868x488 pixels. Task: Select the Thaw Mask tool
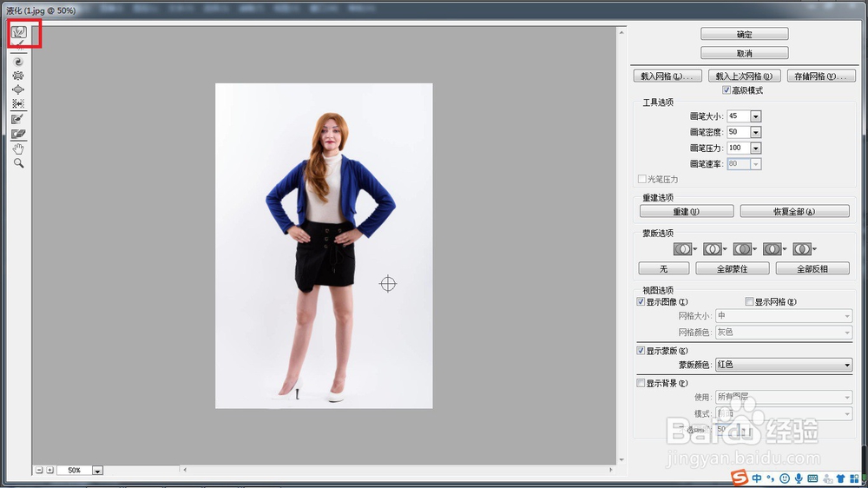(x=18, y=134)
